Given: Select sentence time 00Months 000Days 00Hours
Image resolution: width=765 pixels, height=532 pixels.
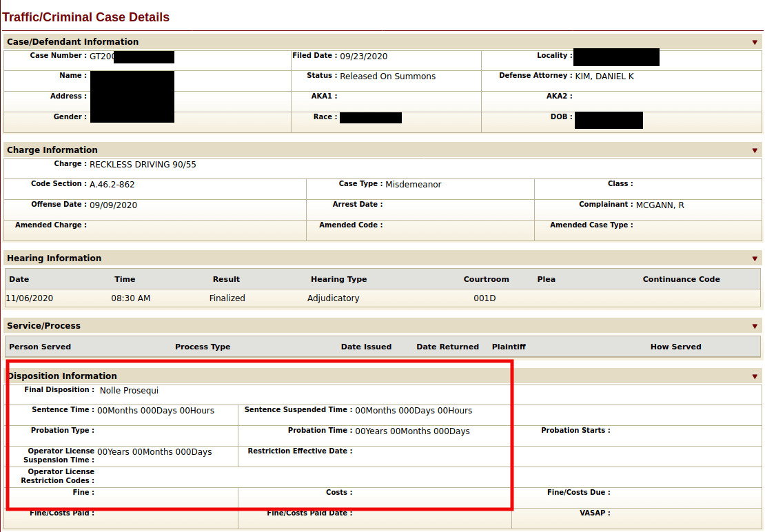Looking at the screenshot, I should pos(156,411).
